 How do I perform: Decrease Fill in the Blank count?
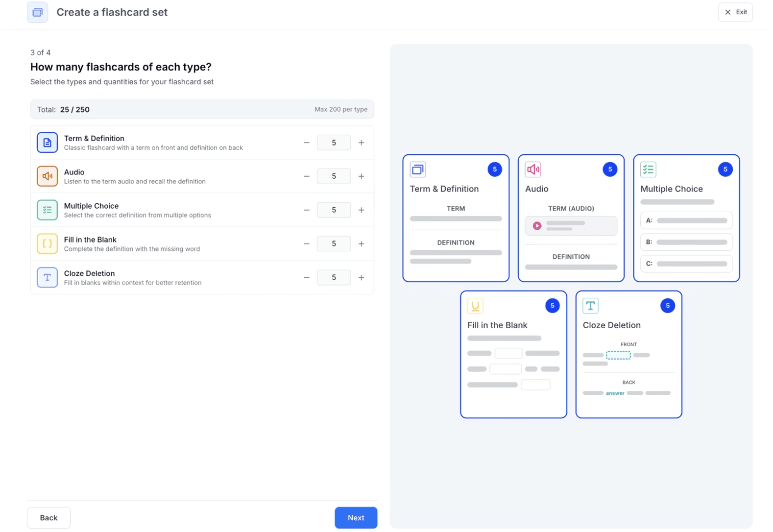306,243
